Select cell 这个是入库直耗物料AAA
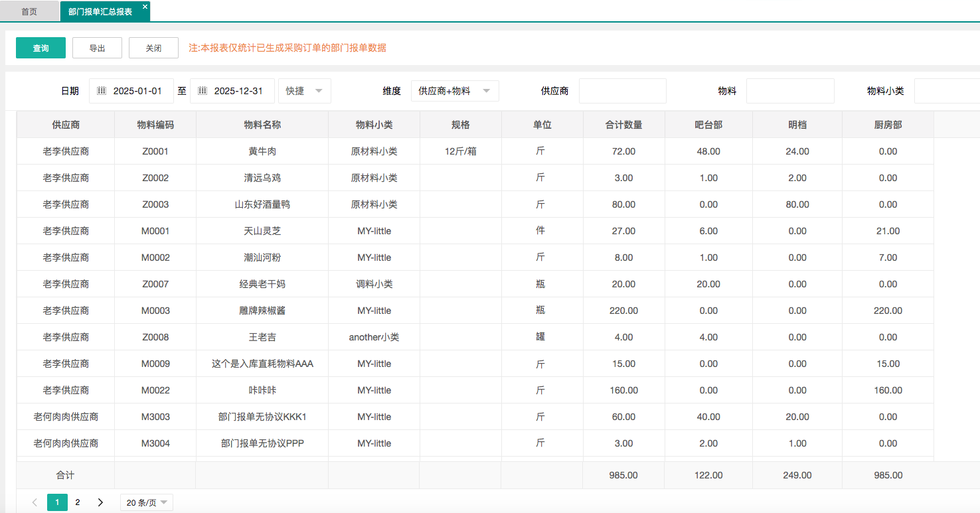This screenshot has height=513, width=980. [262, 364]
